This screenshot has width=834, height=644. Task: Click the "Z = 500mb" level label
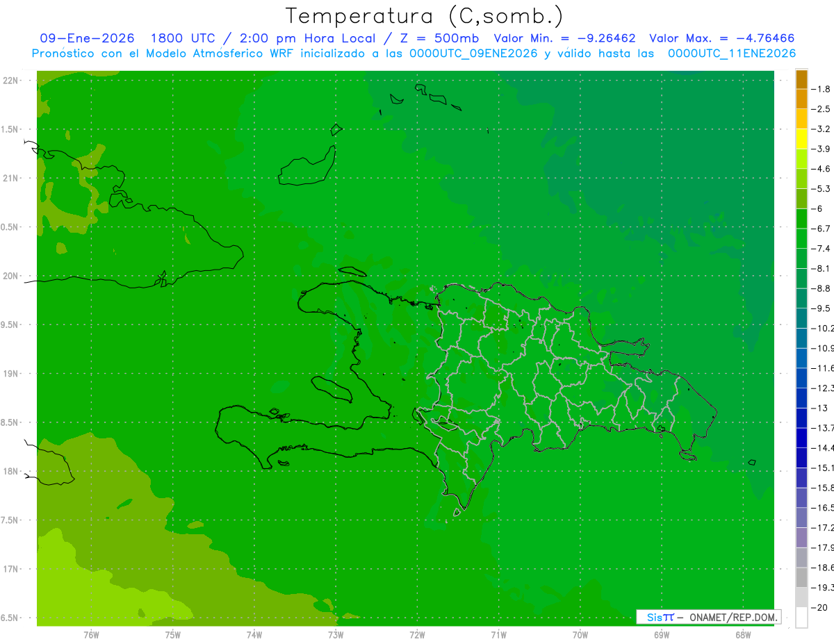click(440, 38)
